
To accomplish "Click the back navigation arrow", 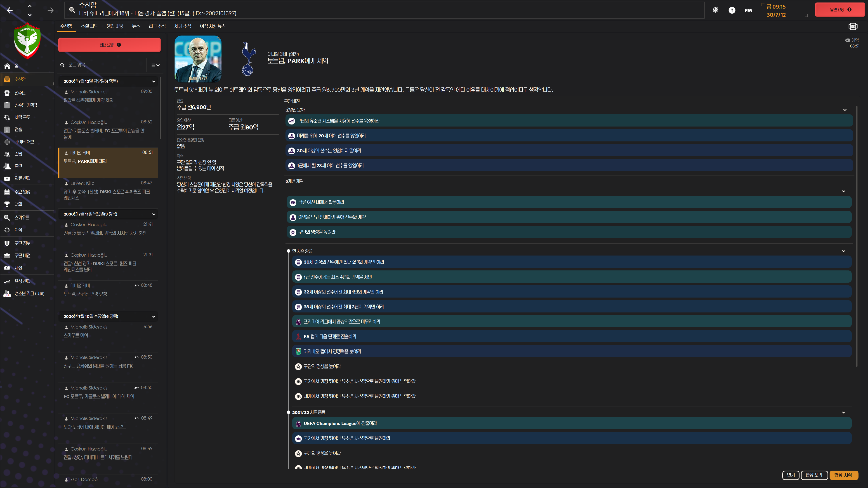I will point(10,10).
